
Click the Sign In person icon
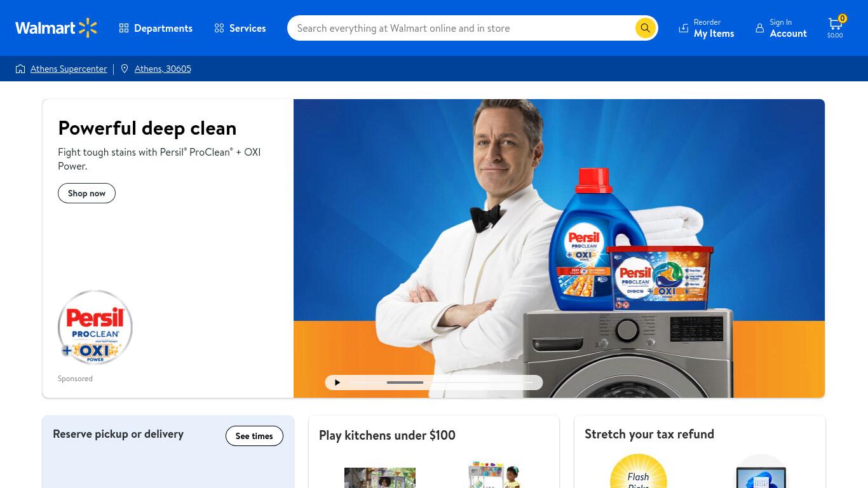pos(759,28)
